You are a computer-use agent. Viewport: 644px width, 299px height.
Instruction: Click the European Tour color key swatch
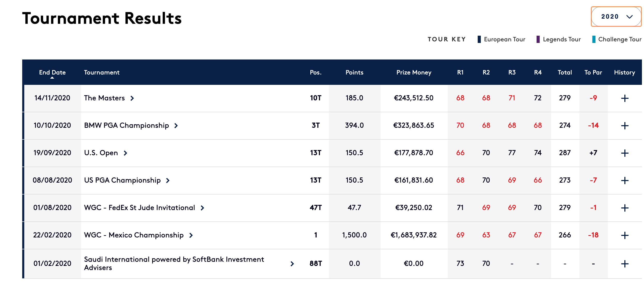coord(479,39)
